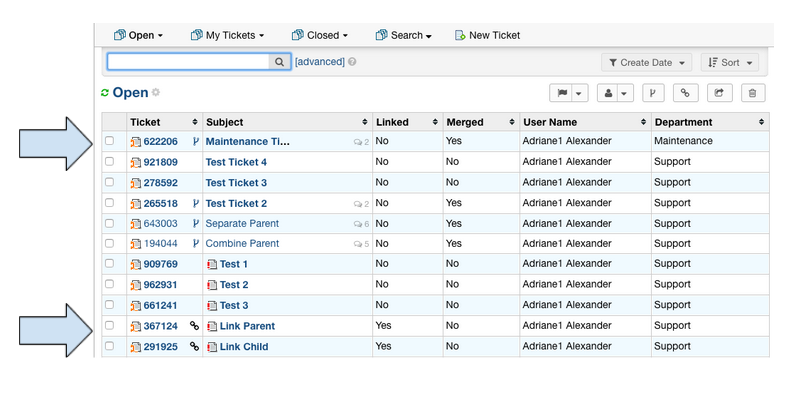Click the merge icon in row 265518

pos(195,203)
